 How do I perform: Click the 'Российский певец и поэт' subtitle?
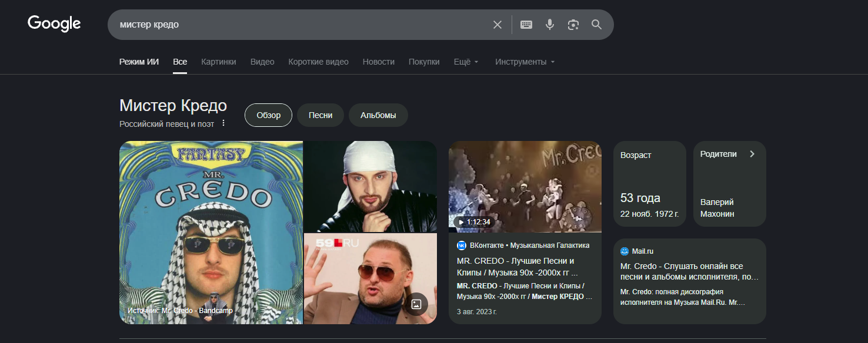[x=166, y=124]
